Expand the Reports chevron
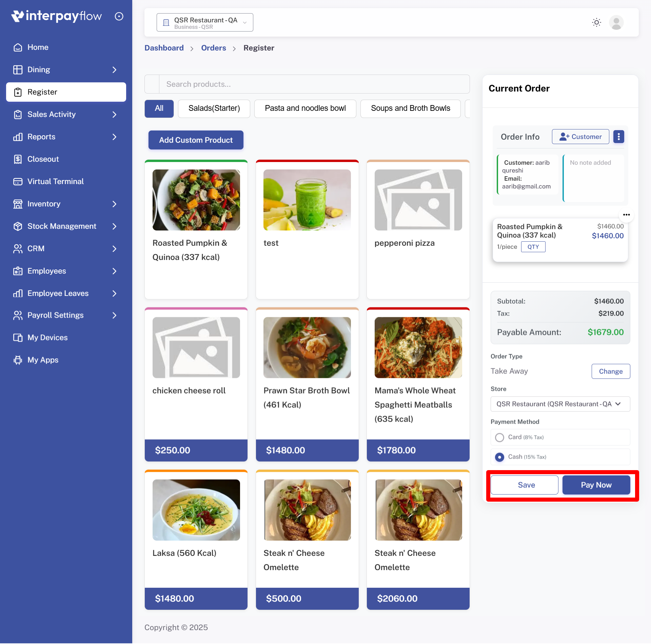The height and width of the screenshot is (644, 651). point(114,137)
